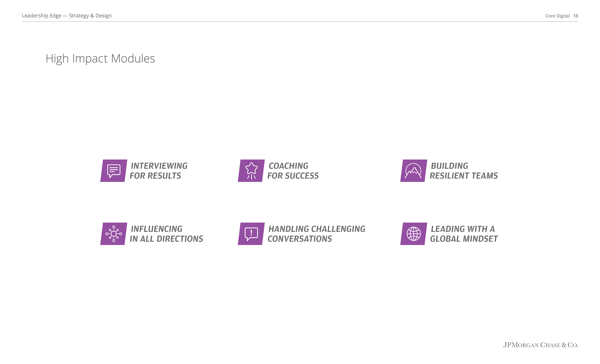Viewport: 600px width, 364px height.
Task: Click the page number 13
Action: click(x=576, y=16)
